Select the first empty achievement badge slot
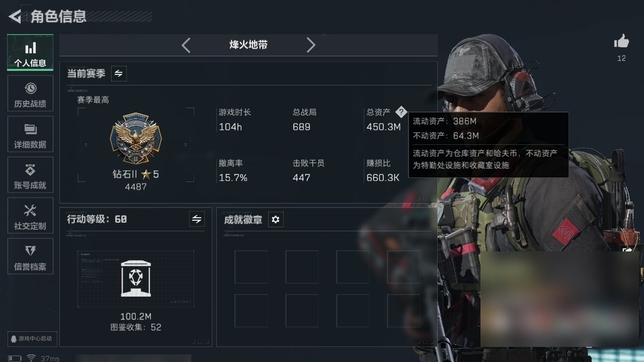 pyautogui.click(x=251, y=267)
